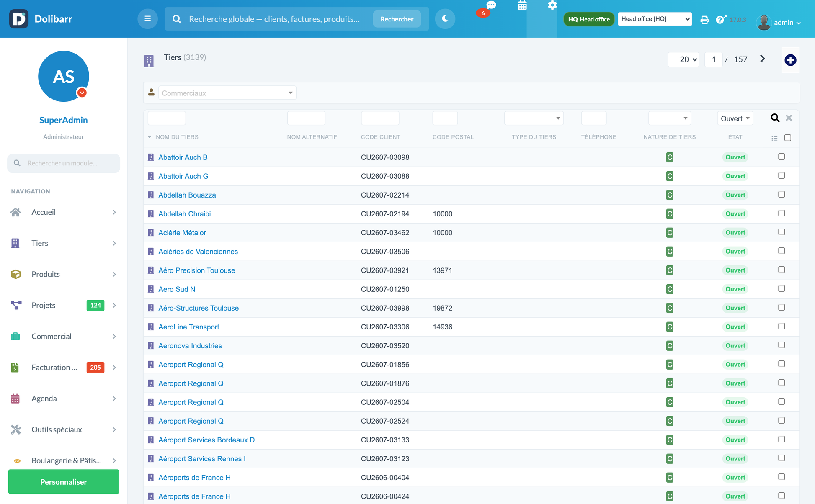Go to next page arrow

point(763,59)
